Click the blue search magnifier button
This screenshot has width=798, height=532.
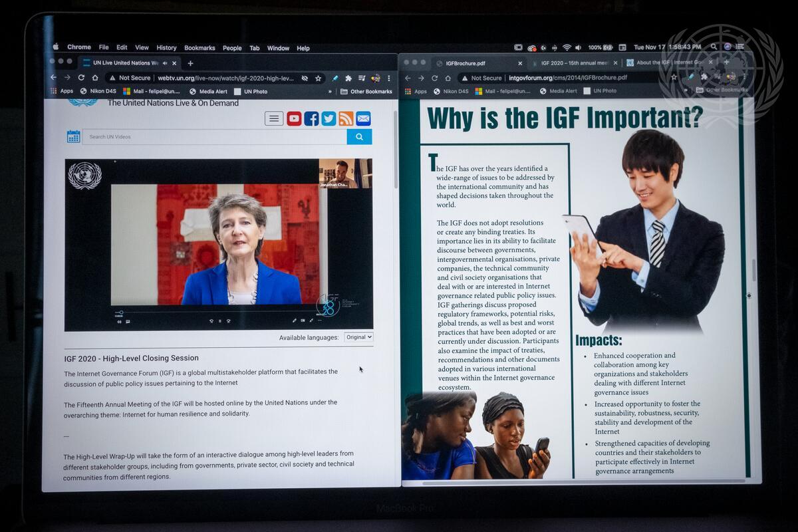[x=359, y=137]
